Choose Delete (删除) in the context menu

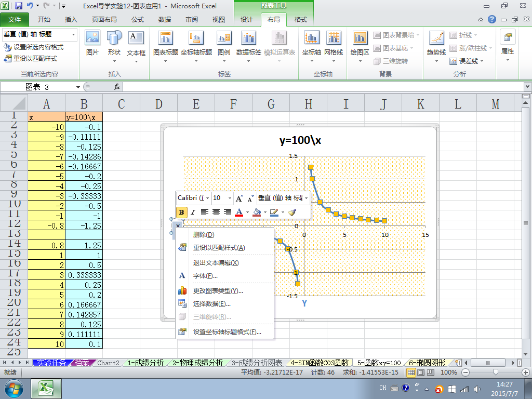click(x=224, y=235)
